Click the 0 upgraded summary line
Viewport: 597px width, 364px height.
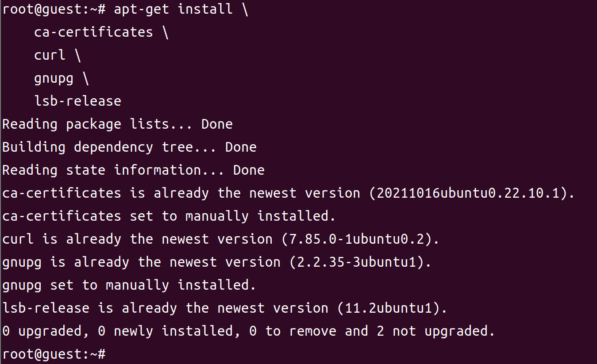click(x=248, y=331)
